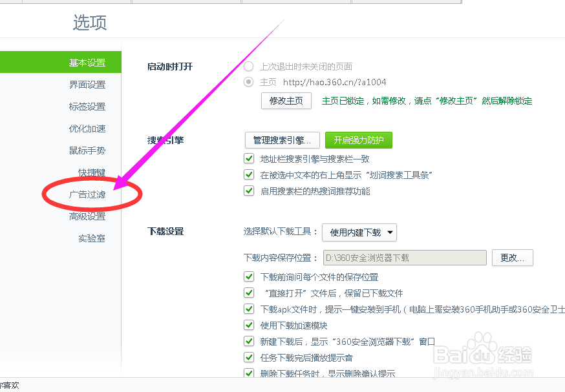Click the 更改... button
The width and height of the screenshot is (565, 392).
(x=513, y=258)
